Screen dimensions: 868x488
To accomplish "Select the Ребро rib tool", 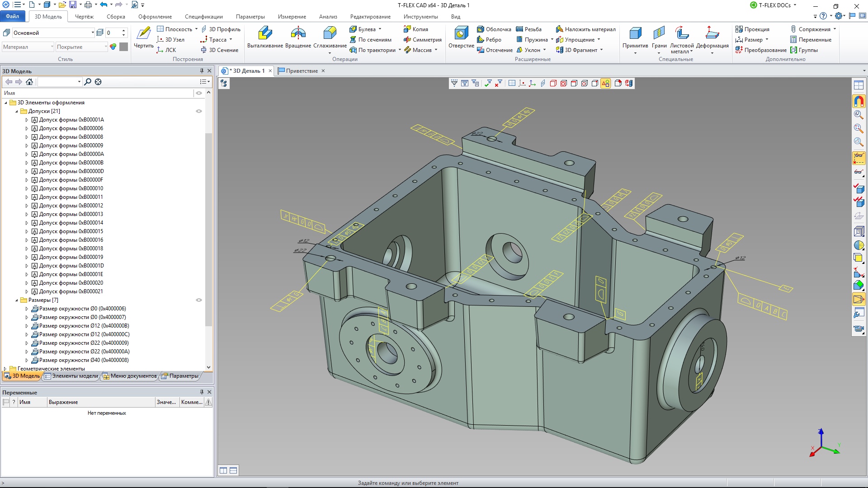I will tap(489, 39).
